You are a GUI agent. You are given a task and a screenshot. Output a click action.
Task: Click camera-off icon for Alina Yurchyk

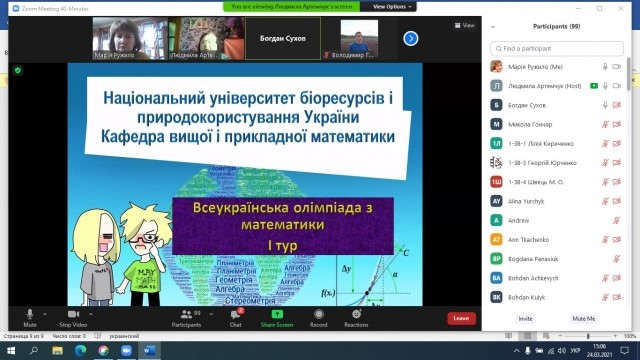tap(617, 201)
